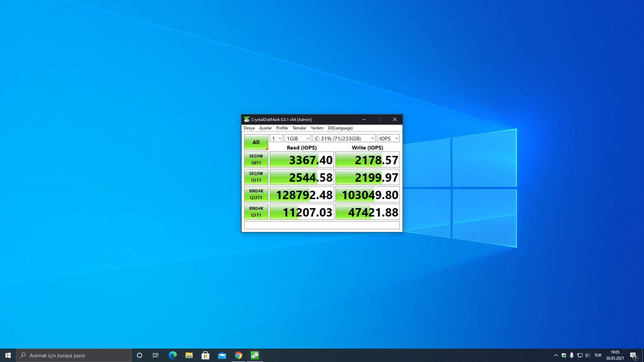This screenshot has height=362, width=644.
Task: Click the CrystalDiskMark taskbar icon
Action: click(x=255, y=355)
